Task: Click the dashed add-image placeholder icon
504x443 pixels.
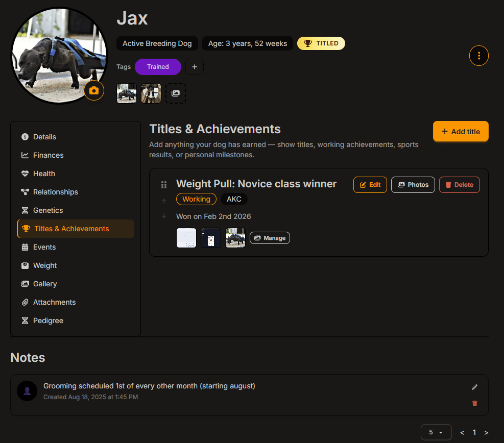Action: point(176,93)
